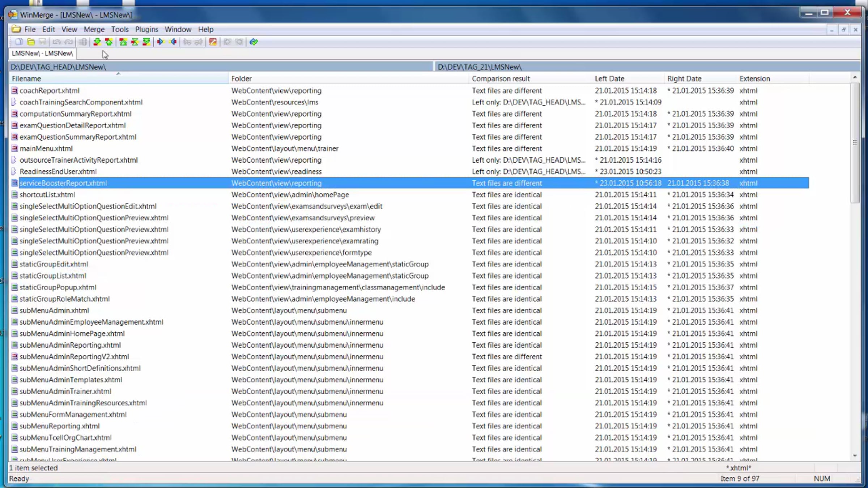Click the Open folder toolbar icon
This screenshot has width=868, height=488.
(31, 42)
